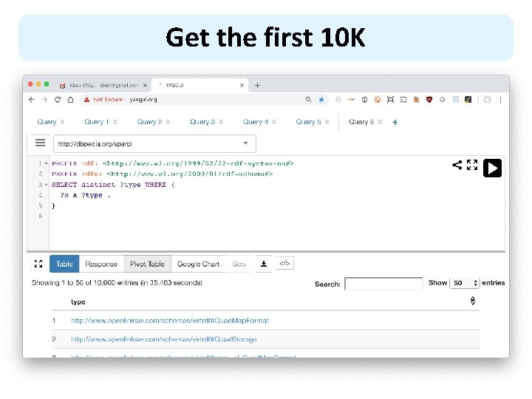Show the Table results view
The image size is (532, 399).
[x=64, y=264]
